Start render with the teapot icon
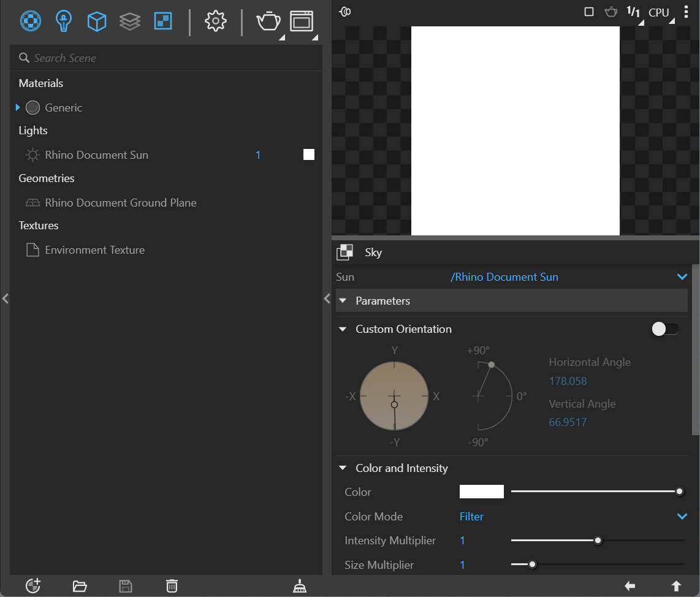Viewport: 700px width, 597px height. (x=268, y=21)
